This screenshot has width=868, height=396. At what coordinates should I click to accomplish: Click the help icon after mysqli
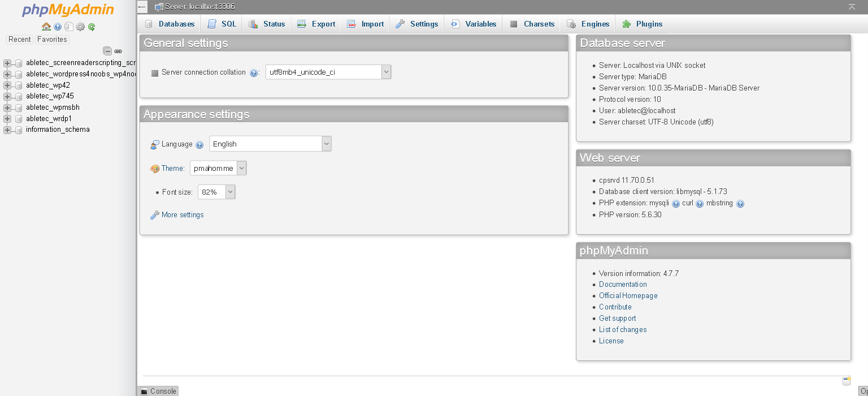point(676,204)
